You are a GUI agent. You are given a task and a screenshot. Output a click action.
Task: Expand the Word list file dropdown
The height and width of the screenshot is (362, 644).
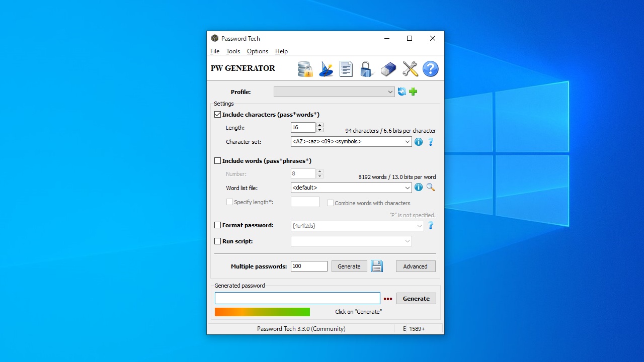[x=408, y=188]
